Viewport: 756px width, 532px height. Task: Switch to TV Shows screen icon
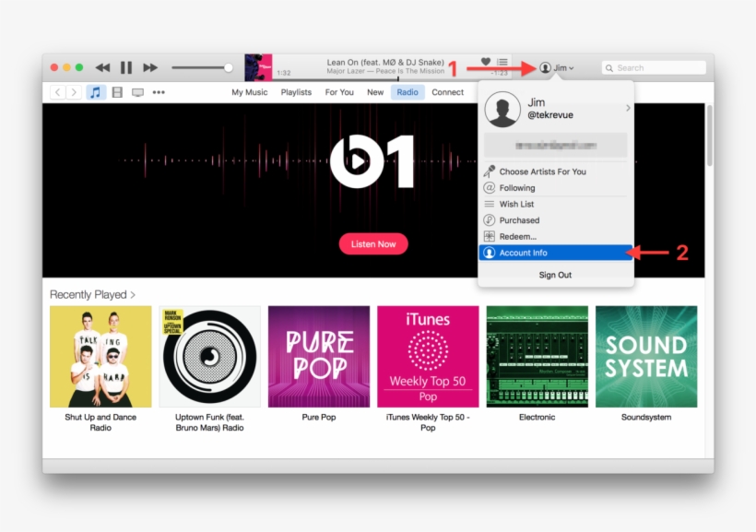[x=138, y=92]
